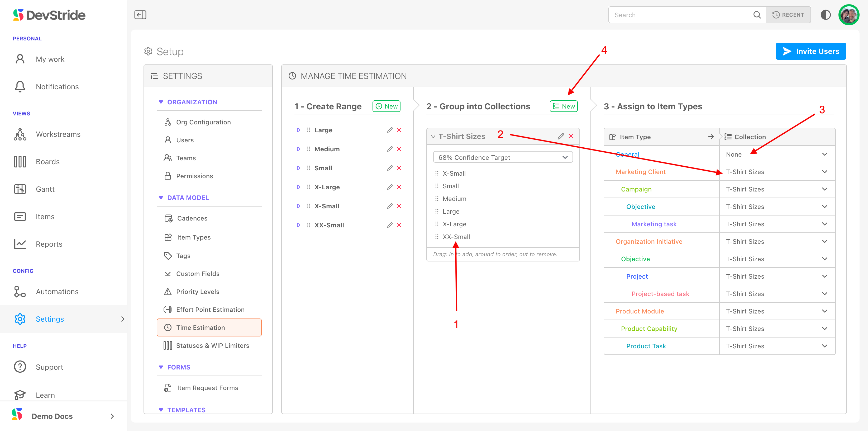
Task: Remove T-Shirt Sizes collection with red X
Action: 571,136
